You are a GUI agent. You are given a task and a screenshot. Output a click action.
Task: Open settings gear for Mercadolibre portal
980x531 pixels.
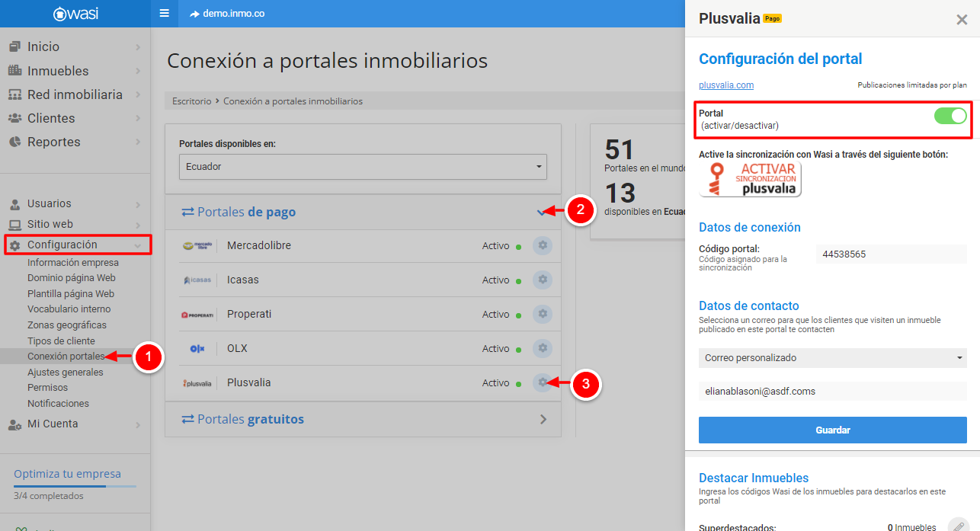click(542, 245)
